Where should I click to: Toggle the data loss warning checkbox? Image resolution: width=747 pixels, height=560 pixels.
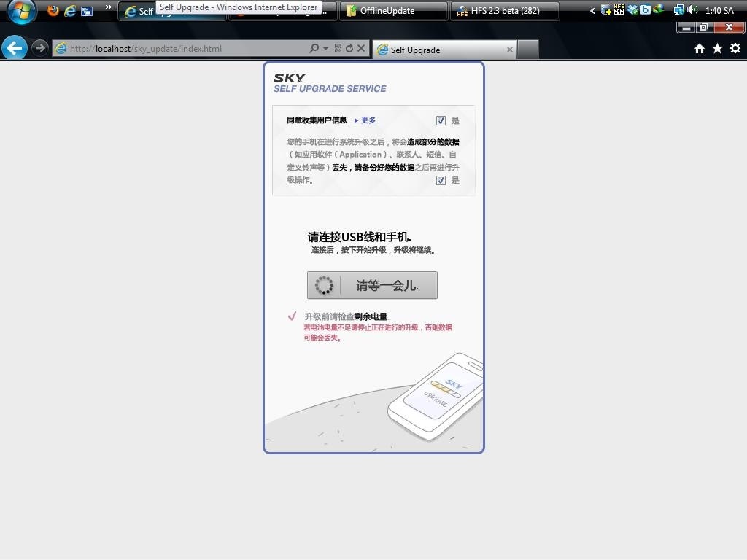coord(441,180)
